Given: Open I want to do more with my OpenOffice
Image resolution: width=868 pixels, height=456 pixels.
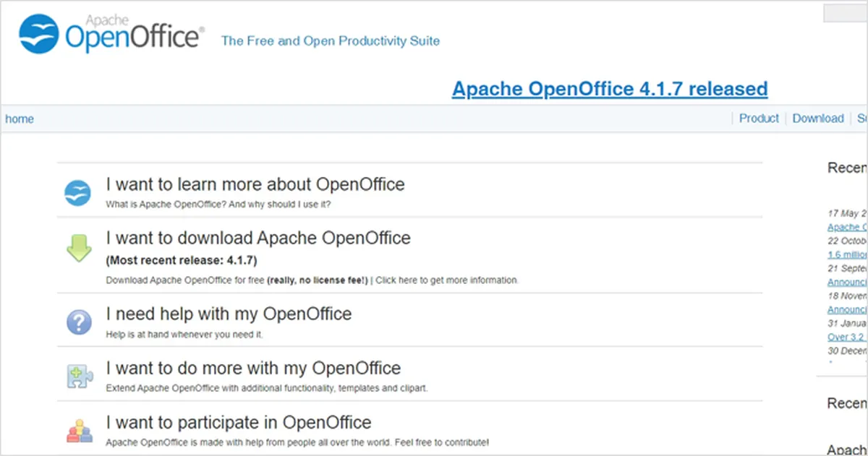Looking at the screenshot, I should (253, 369).
